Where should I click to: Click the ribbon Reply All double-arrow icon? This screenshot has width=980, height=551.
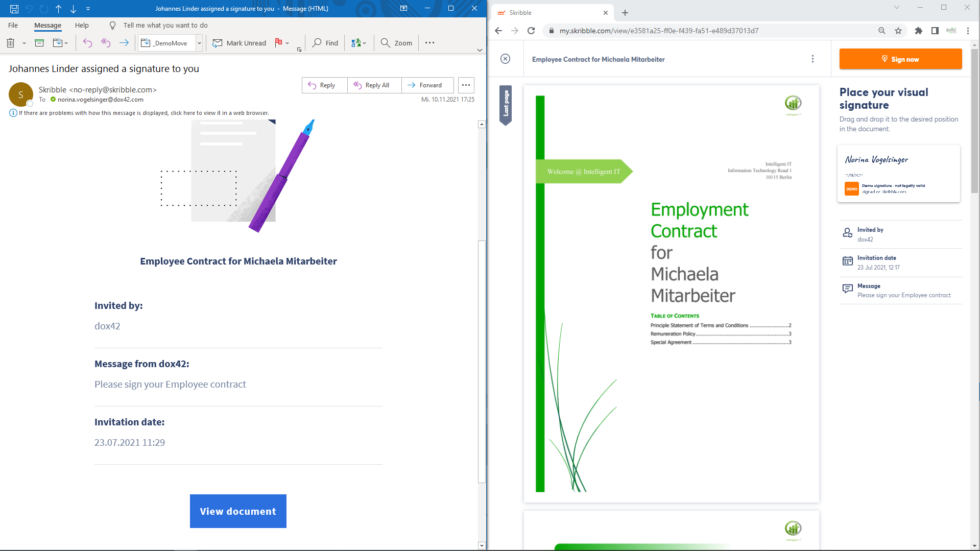(106, 43)
